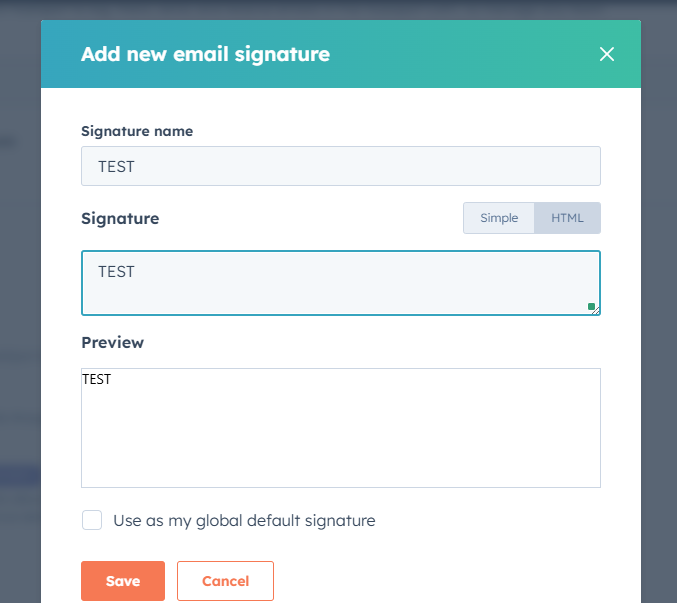Focus the Signature name input field
Image resolution: width=677 pixels, height=603 pixels.
[x=340, y=166]
